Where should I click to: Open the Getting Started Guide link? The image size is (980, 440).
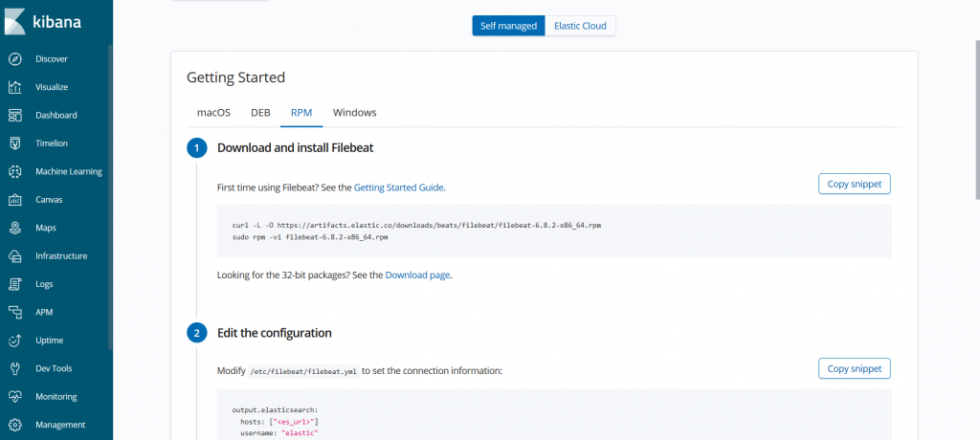point(399,187)
